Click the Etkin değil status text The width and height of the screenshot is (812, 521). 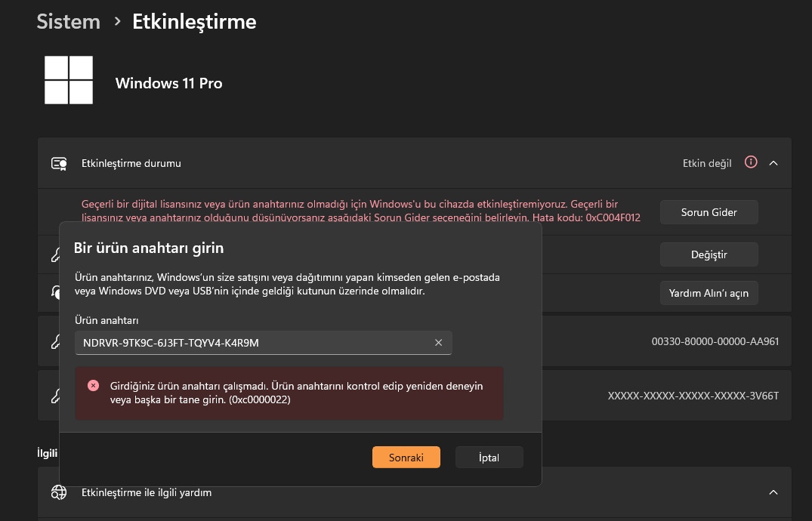point(707,164)
